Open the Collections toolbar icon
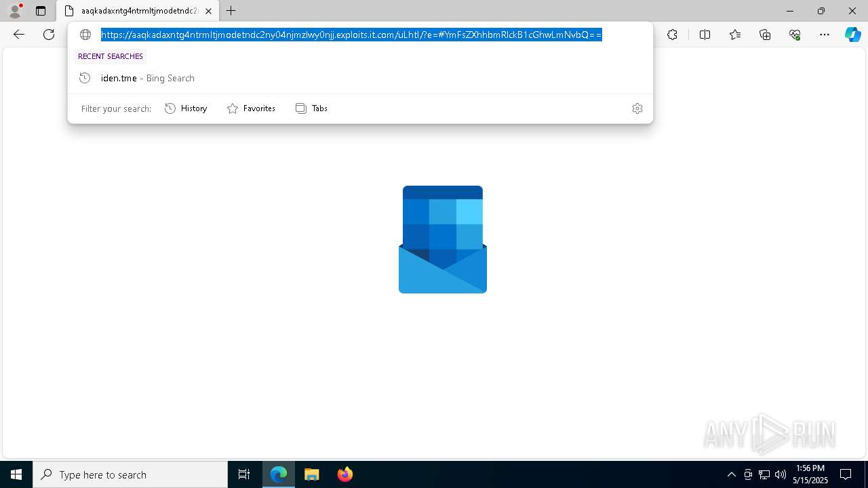 [765, 35]
